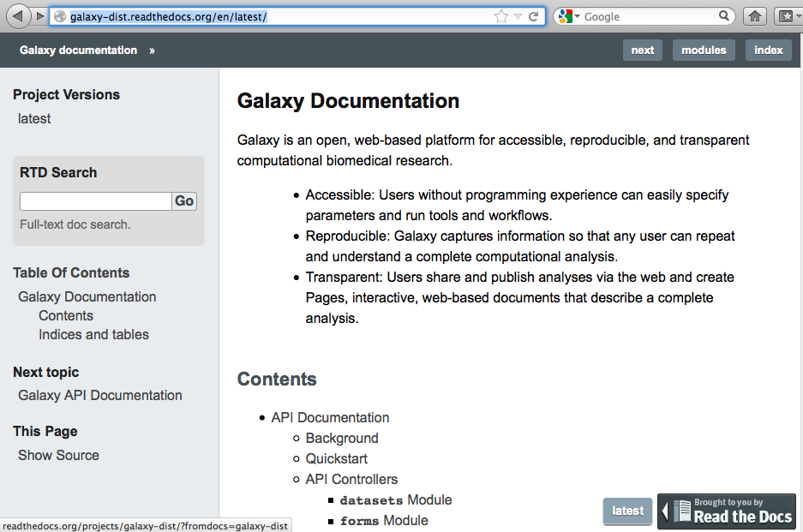This screenshot has width=803, height=532.
Task: Open the Google search engine selector
Action: (x=568, y=16)
